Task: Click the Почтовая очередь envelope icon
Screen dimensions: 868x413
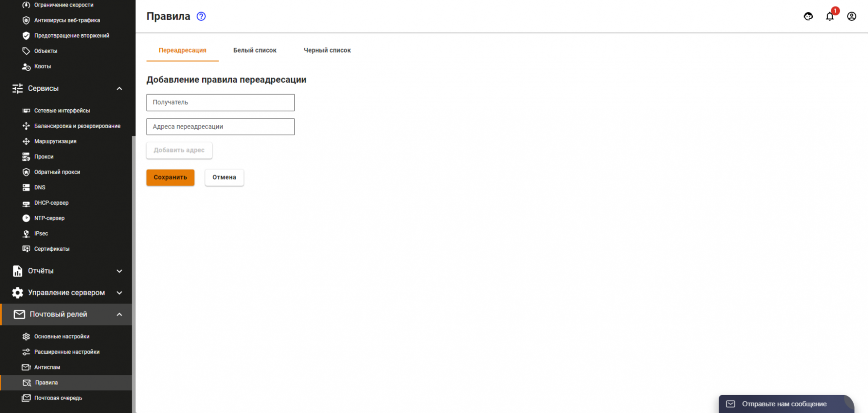Action: pos(26,398)
